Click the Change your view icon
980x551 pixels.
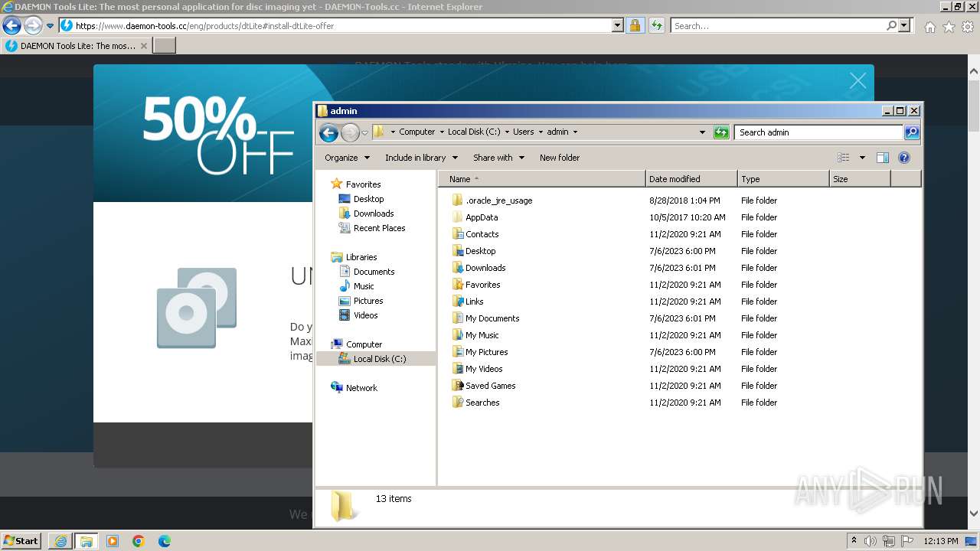tap(844, 158)
